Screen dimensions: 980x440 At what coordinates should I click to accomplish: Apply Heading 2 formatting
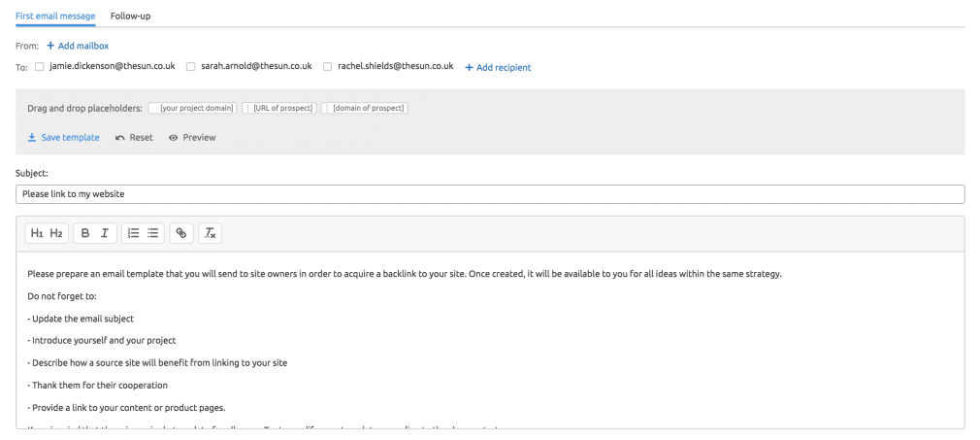[56, 233]
